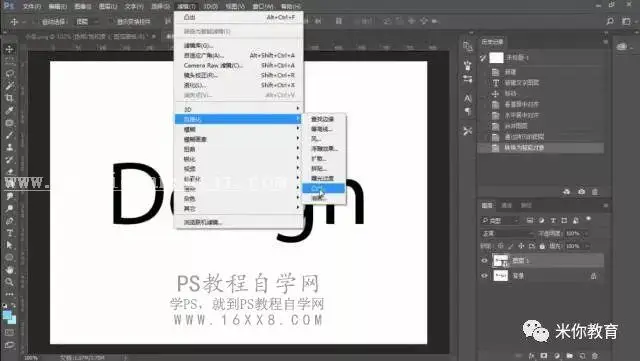Select the Eraser tool
This screenshot has width=640, height=361.
(9, 172)
